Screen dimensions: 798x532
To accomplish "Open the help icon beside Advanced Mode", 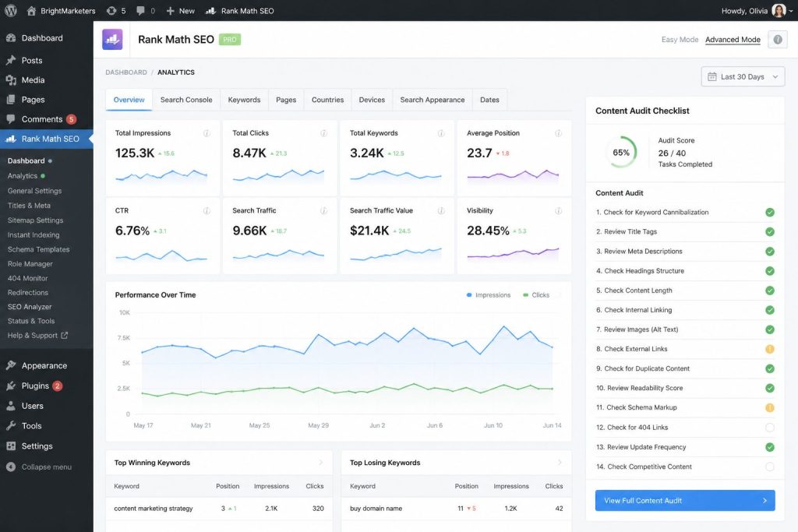I will click(778, 40).
